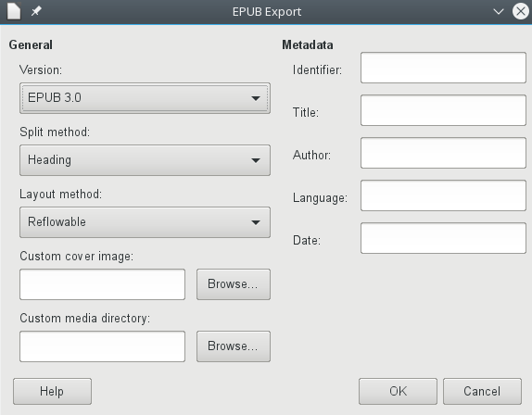Focus the Identifier metadata field
Screen dimensions: 532x415
[443, 68]
